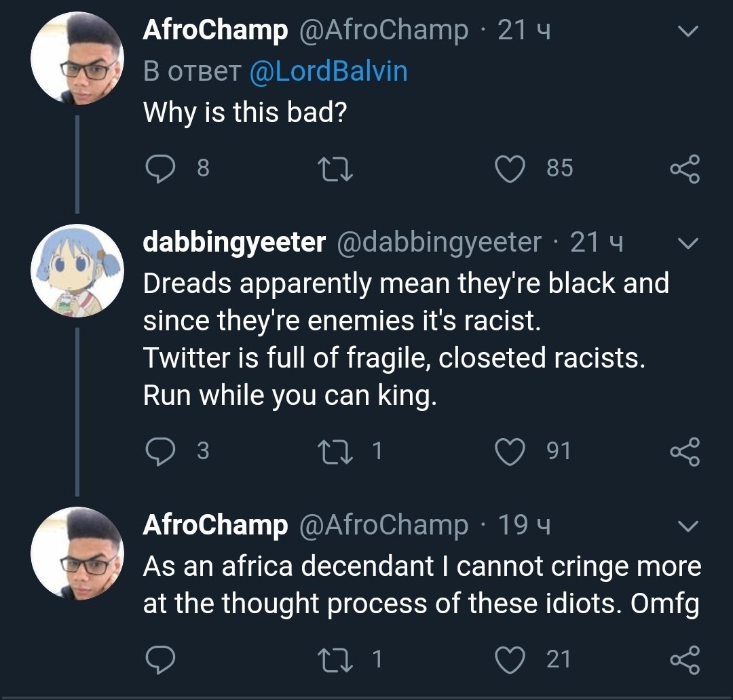This screenshot has width=733, height=700.
Task: Retweet dabbingyeeter's tweet about dreads
Action: point(336,452)
